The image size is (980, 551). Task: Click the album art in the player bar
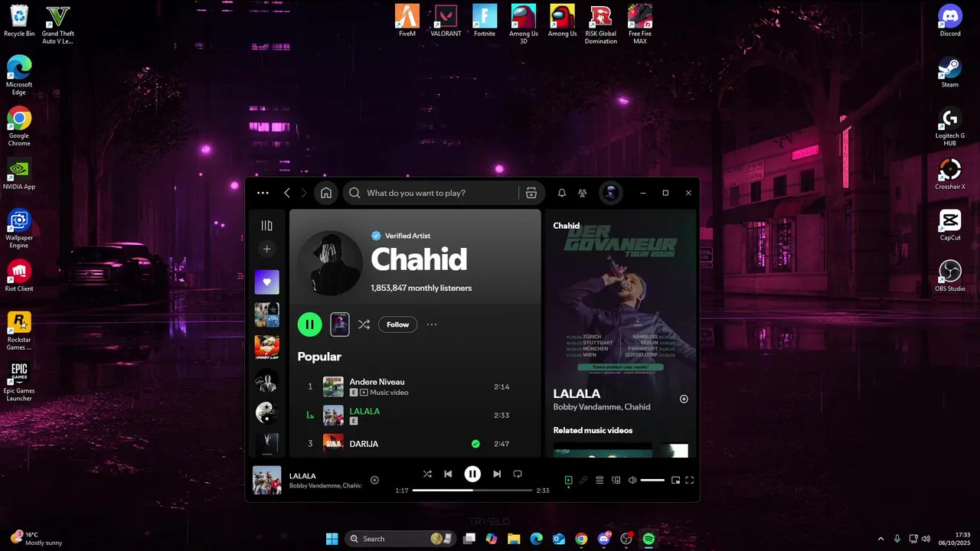tap(266, 480)
